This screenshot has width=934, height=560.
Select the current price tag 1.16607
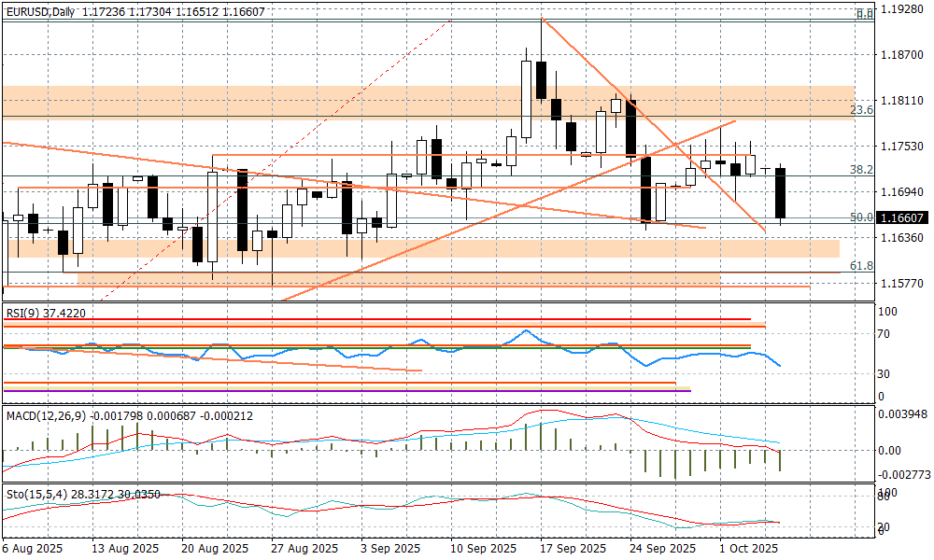[903, 217]
